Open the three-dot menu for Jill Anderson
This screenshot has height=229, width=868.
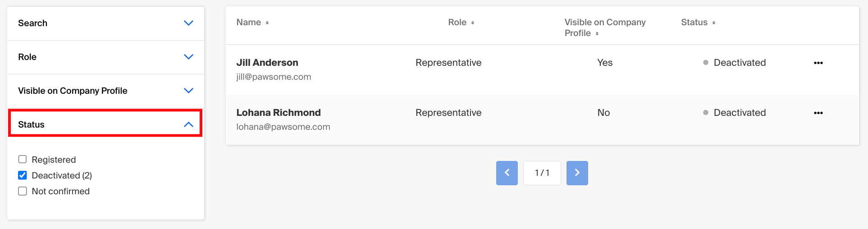pyautogui.click(x=818, y=63)
